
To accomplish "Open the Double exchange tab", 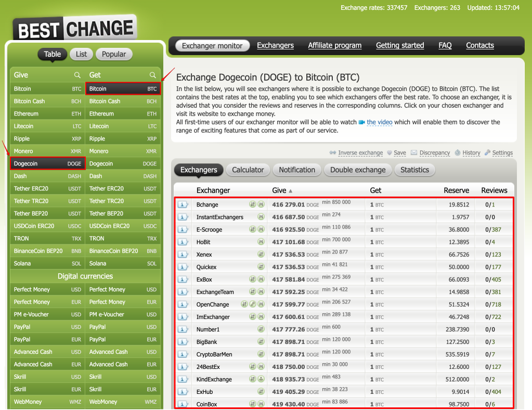I will pos(358,170).
